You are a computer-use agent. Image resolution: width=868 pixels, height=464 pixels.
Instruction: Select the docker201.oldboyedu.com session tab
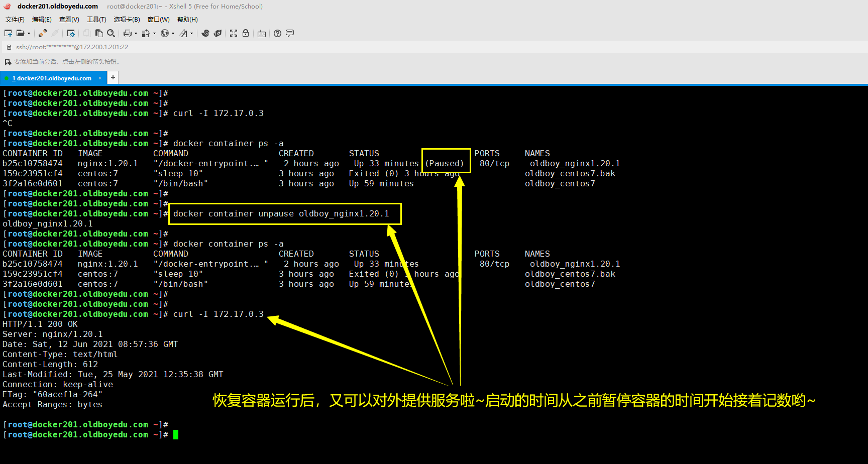coord(54,78)
